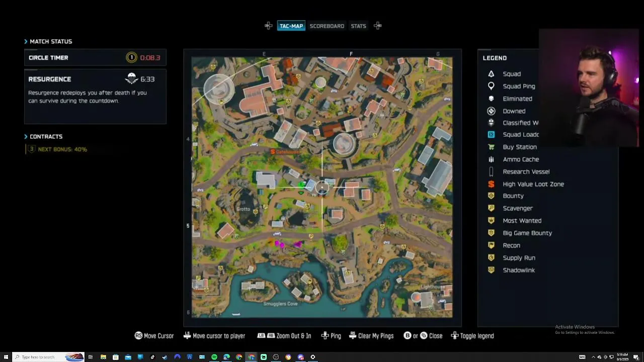Click the Gatehouse label on the map
The height and width of the screenshot is (362, 644).
(288, 151)
